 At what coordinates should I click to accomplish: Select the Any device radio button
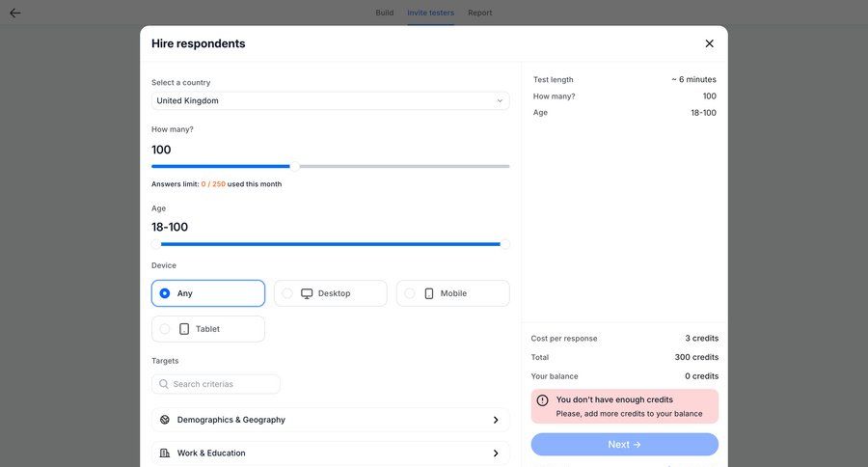[x=164, y=293]
